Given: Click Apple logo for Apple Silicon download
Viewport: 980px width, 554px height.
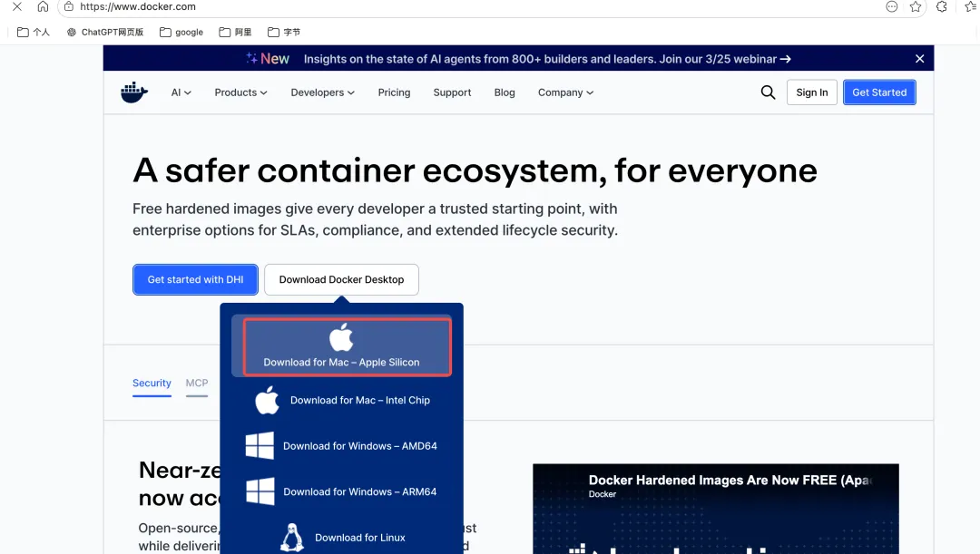Looking at the screenshot, I should [x=341, y=337].
